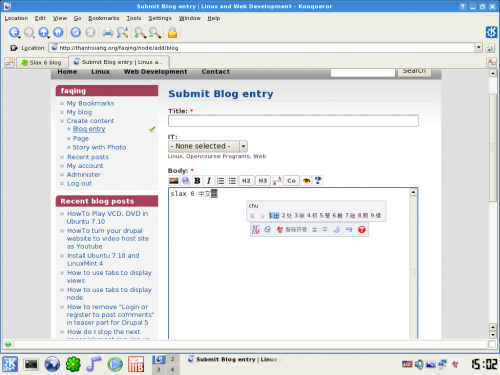Image resolution: width=500 pixels, height=375 pixels.
Task: Decrease font size with the second magnifier icon
Action: click(x=155, y=32)
